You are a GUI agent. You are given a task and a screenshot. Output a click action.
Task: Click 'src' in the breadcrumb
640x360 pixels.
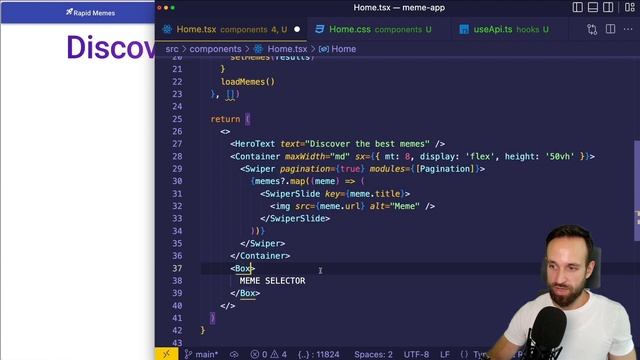(x=172, y=49)
